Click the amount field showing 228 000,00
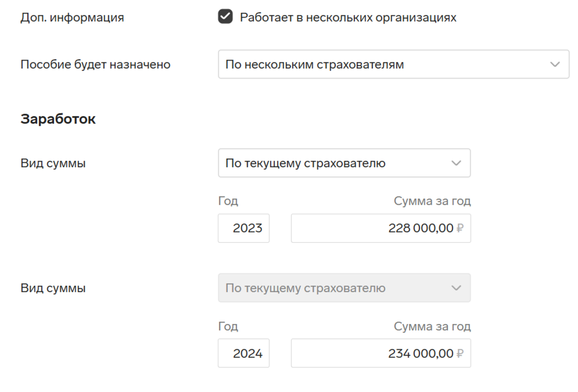578x392 pixels. point(381,228)
